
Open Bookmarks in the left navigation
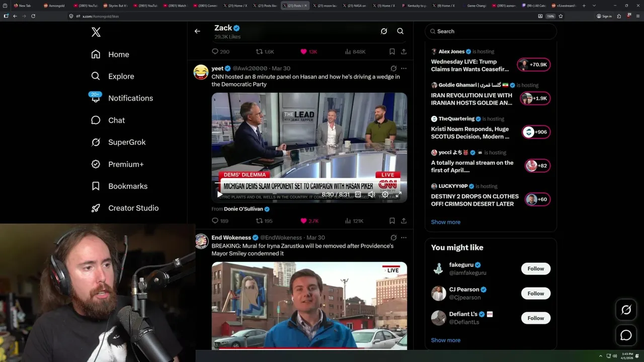click(x=119, y=186)
